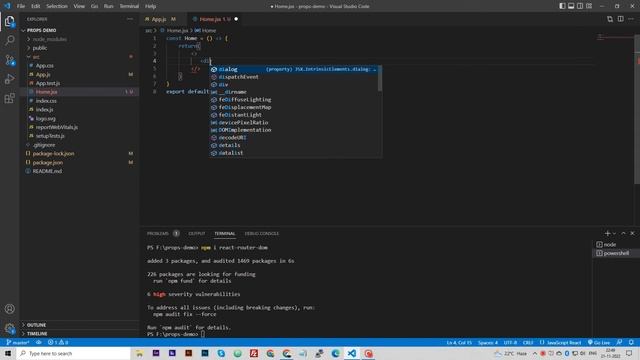Open the Explorer view in activity bar
Image resolution: width=640 pixels, height=360 pixels.
9,21
